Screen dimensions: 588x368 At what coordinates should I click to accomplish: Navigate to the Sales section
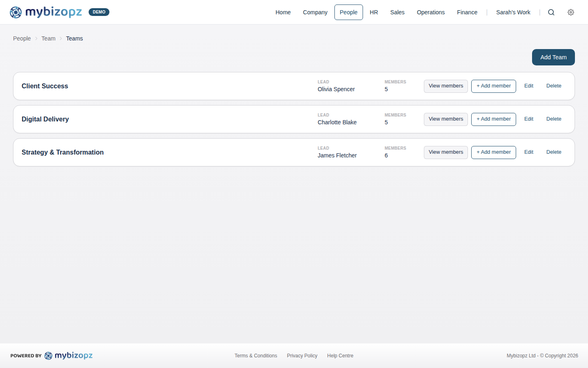397,12
